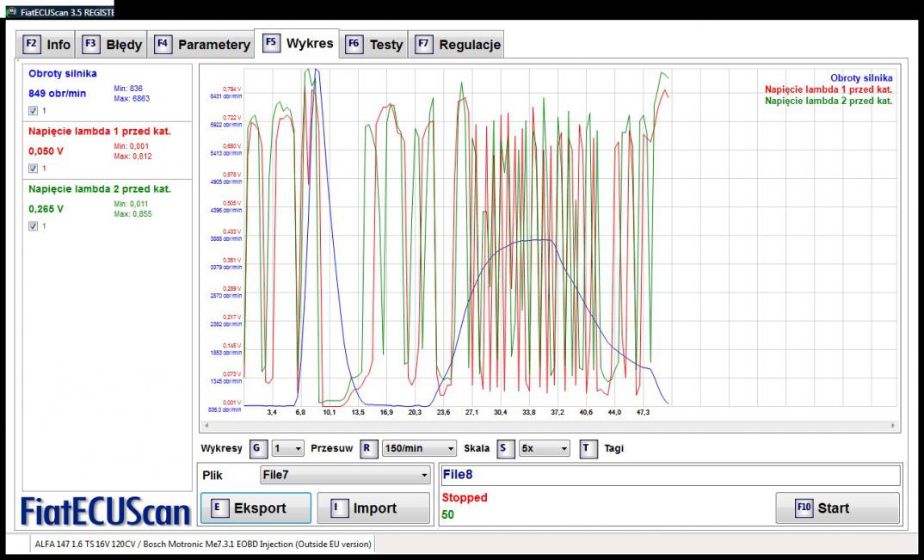
Task: Click the 33,8 time axis label
Action: point(528,412)
